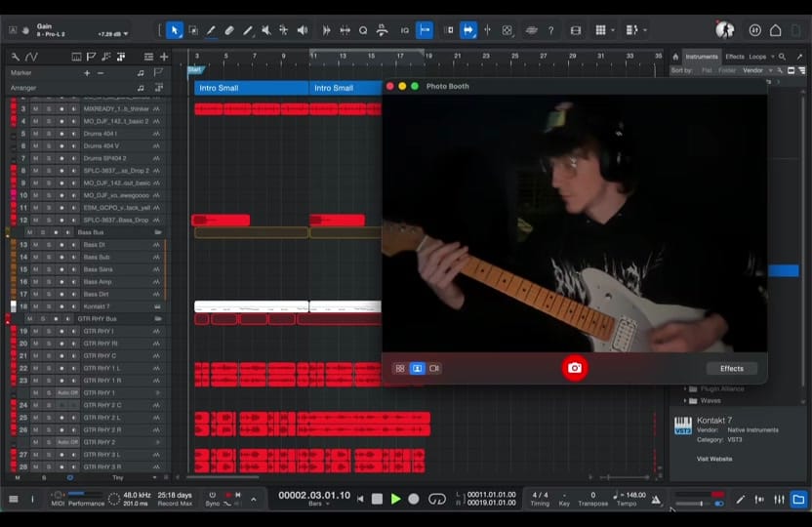Mute the Drums 404 I track
The width and height of the screenshot is (812, 527).
pyautogui.click(x=36, y=134)
